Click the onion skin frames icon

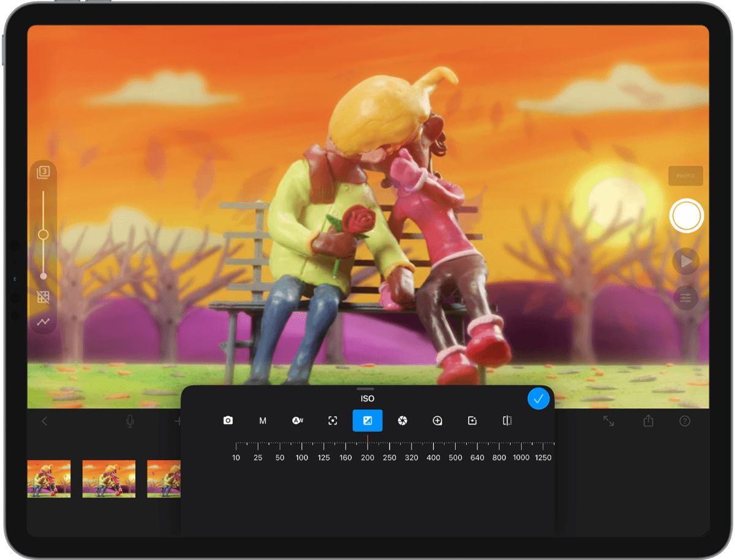[x=43, y=172]
